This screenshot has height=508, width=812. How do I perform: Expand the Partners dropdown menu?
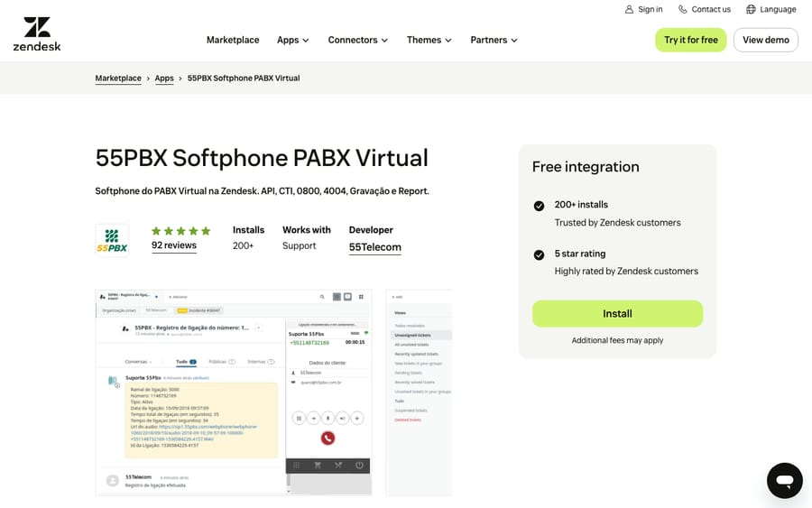pos(494,40)
